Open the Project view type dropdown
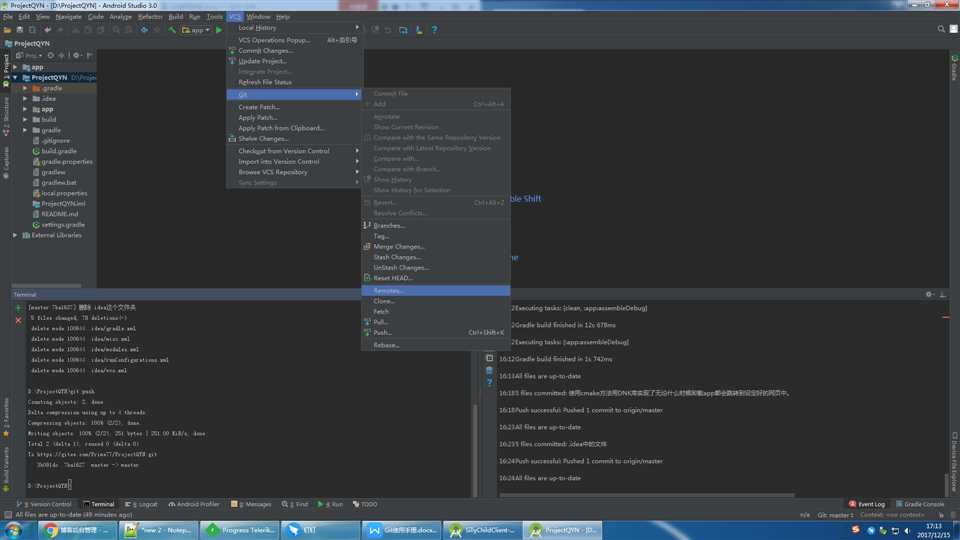 29,56
